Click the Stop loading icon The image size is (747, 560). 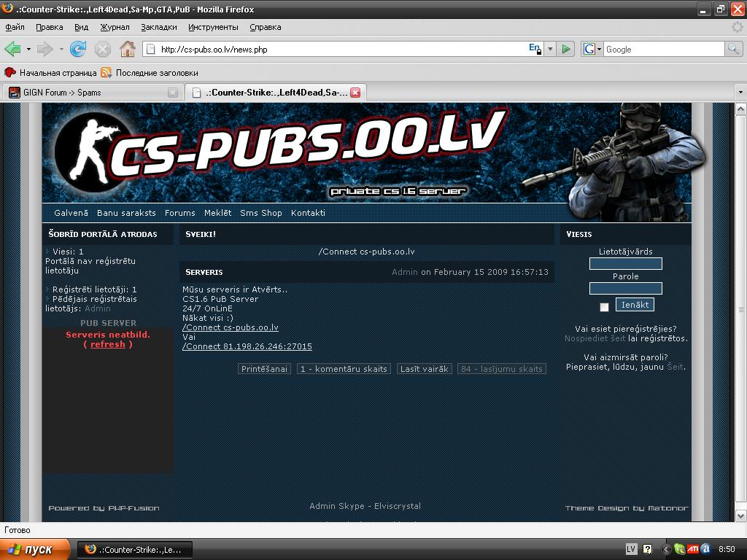click(103, 49)
